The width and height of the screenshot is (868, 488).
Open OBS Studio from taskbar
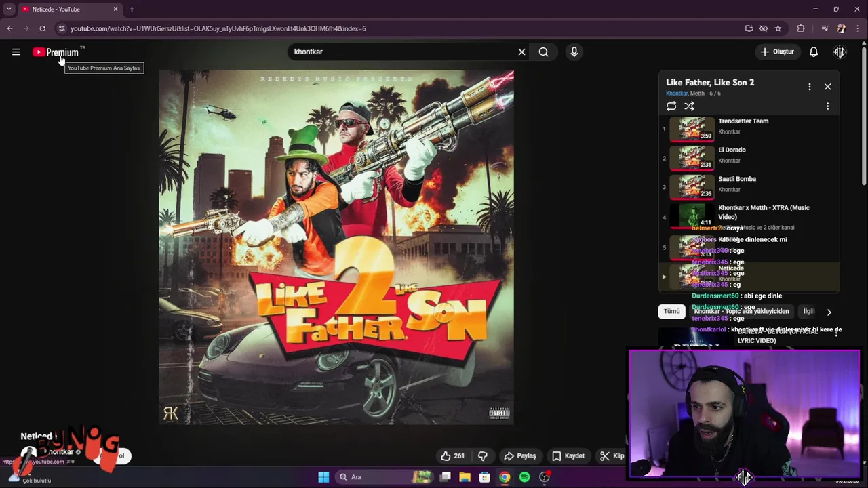tap(545, 477)
